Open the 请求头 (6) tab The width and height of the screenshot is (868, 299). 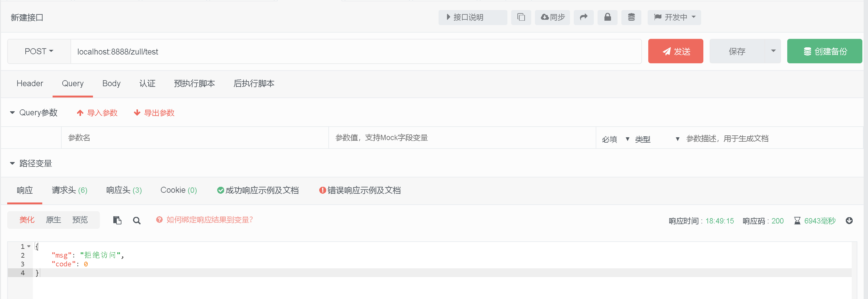pyautogui.click(x=69, y=190)
